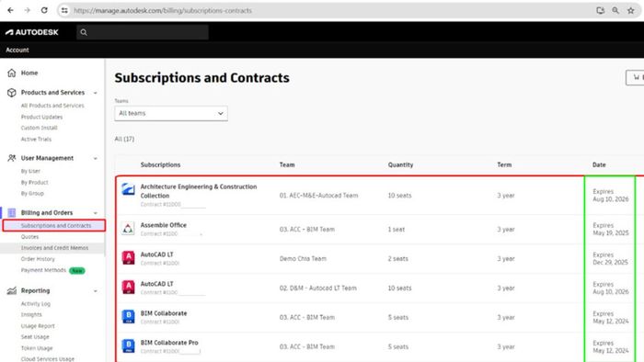Go back using browser back arrow

click(x=11, y=10)
